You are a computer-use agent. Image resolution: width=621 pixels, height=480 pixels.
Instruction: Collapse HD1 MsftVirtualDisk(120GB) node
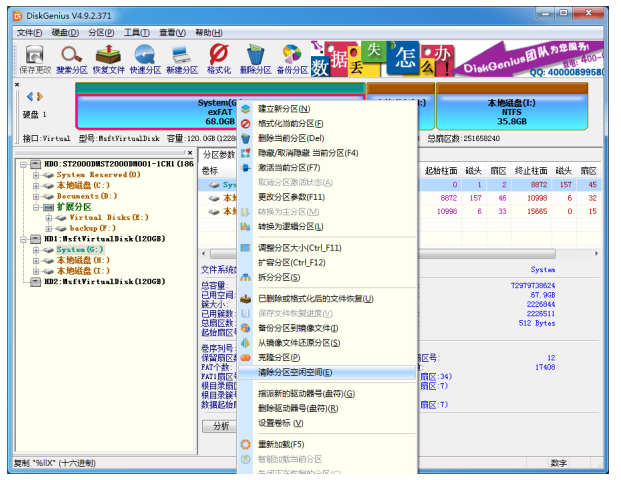tap(23, 239)
